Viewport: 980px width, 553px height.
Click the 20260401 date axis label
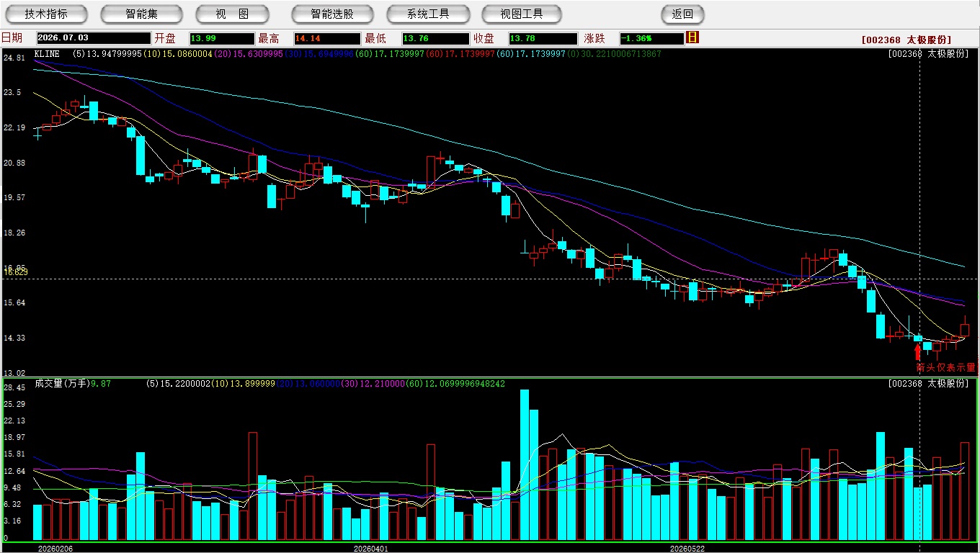click(x=371, y=549)
